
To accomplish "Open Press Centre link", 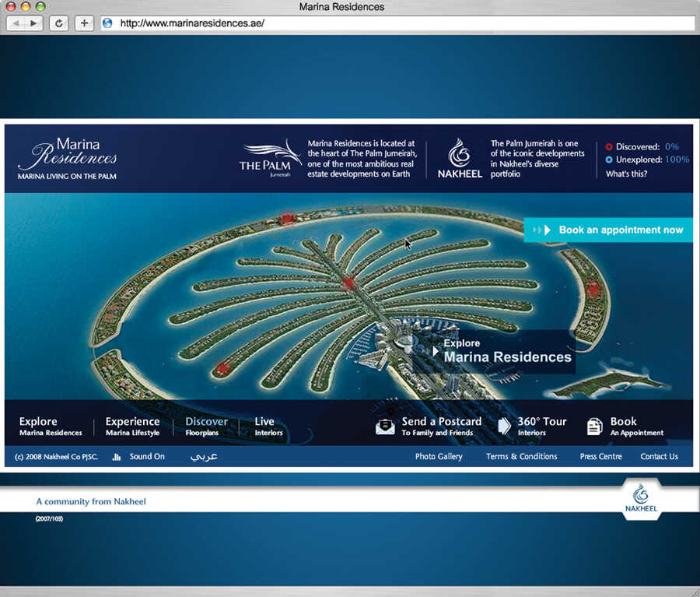I will (x=601, y=457).
